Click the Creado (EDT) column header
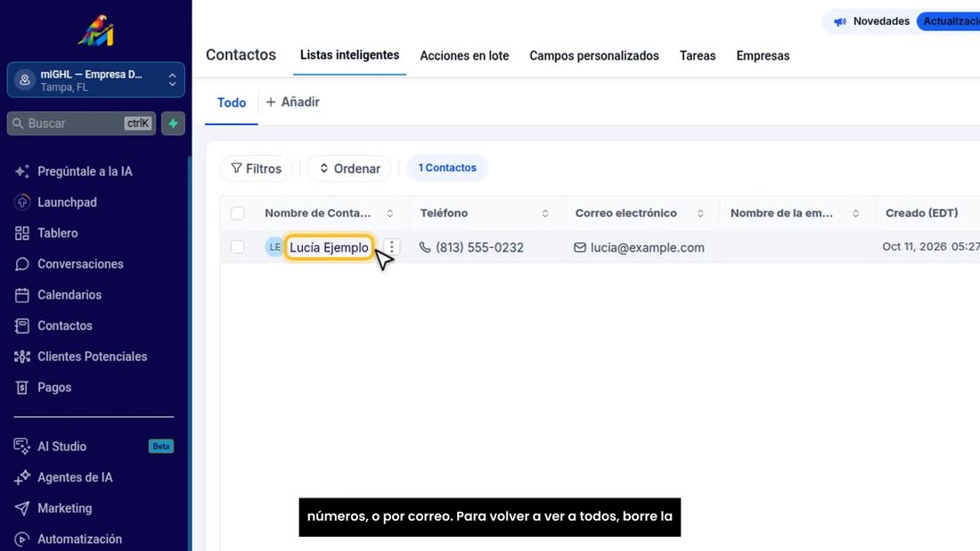This screenshot has width=980, height=551. click(922, 213)
